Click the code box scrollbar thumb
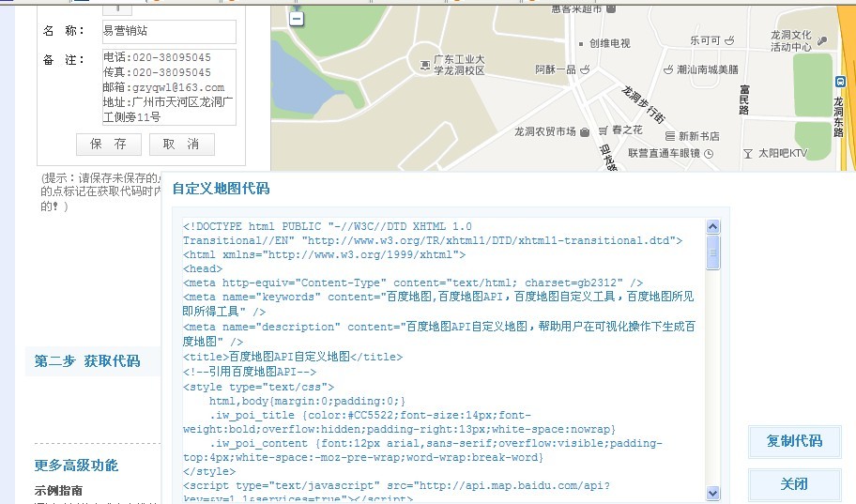856x504 pixels. click(713, 252)
